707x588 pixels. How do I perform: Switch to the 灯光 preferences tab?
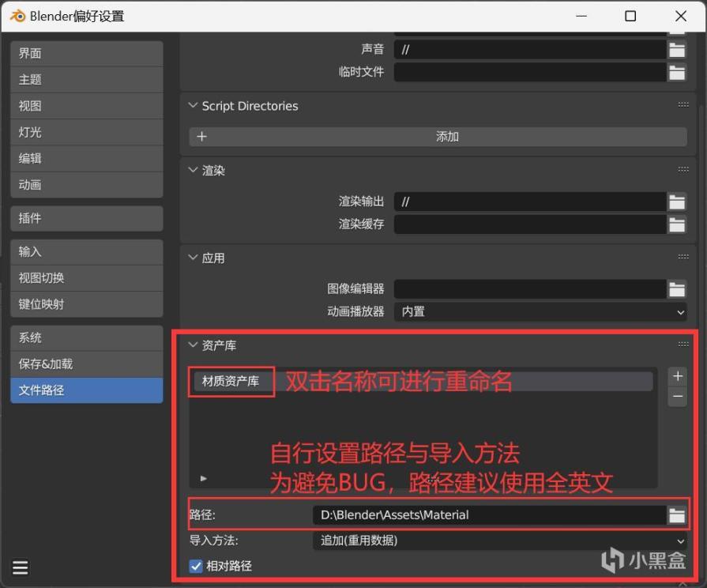click(x=87, y=132)
